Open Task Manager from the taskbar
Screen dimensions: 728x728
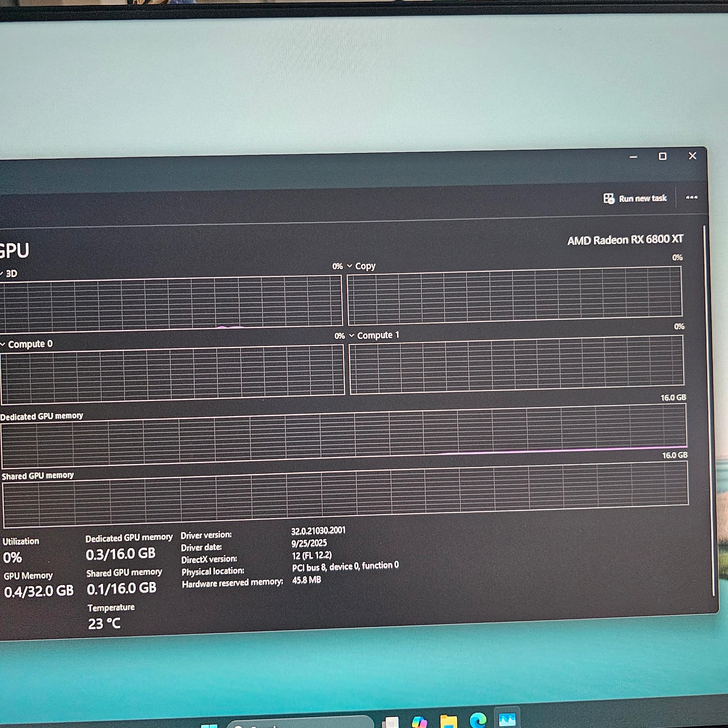click(x=507, y=720)
